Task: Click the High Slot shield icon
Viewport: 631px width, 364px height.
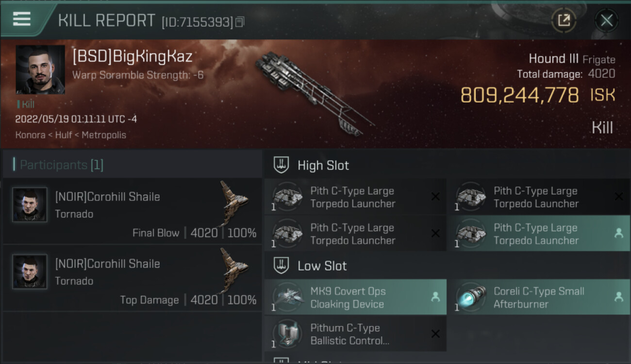Action: tap(282, 165)
